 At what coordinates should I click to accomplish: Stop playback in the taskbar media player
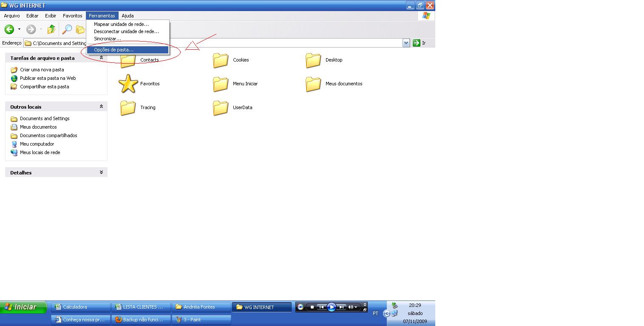pyautogui.click(x=312, y=307)
